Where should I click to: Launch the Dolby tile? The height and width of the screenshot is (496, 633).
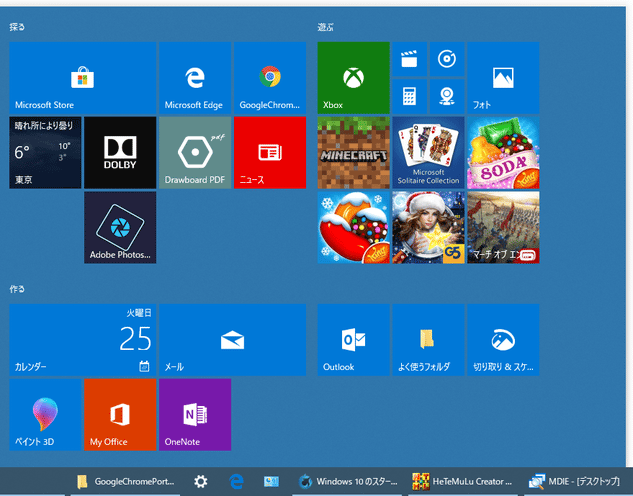click(120, 153)
